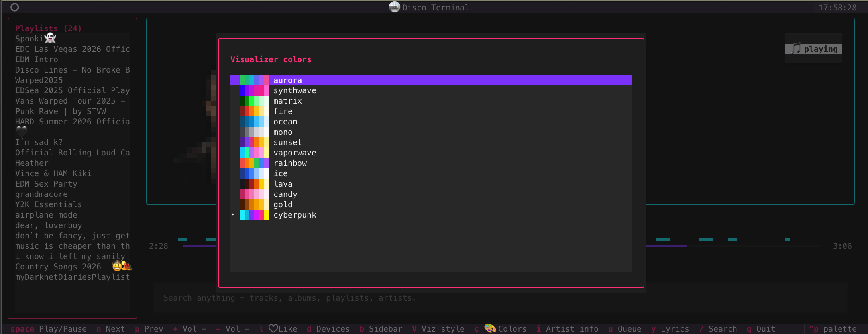Select the aurora color scheme
The image size is (868, 334).
tap(431, 80)
